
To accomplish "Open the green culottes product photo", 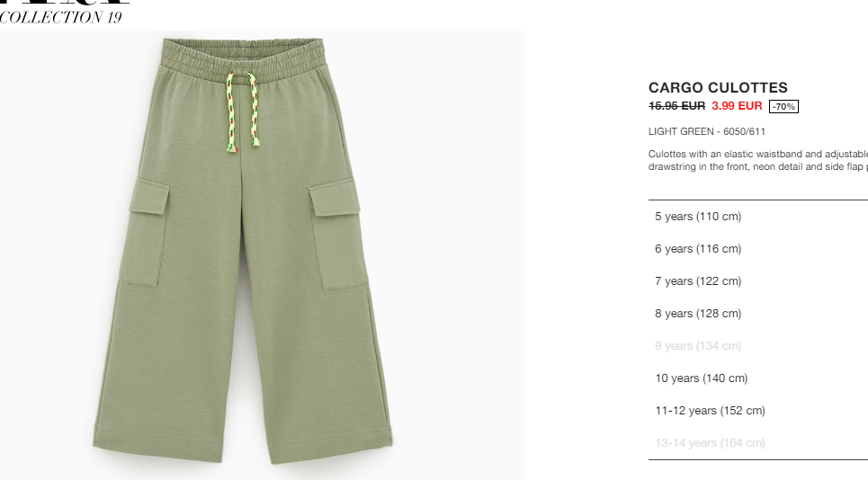I will (x=262, y=255).
